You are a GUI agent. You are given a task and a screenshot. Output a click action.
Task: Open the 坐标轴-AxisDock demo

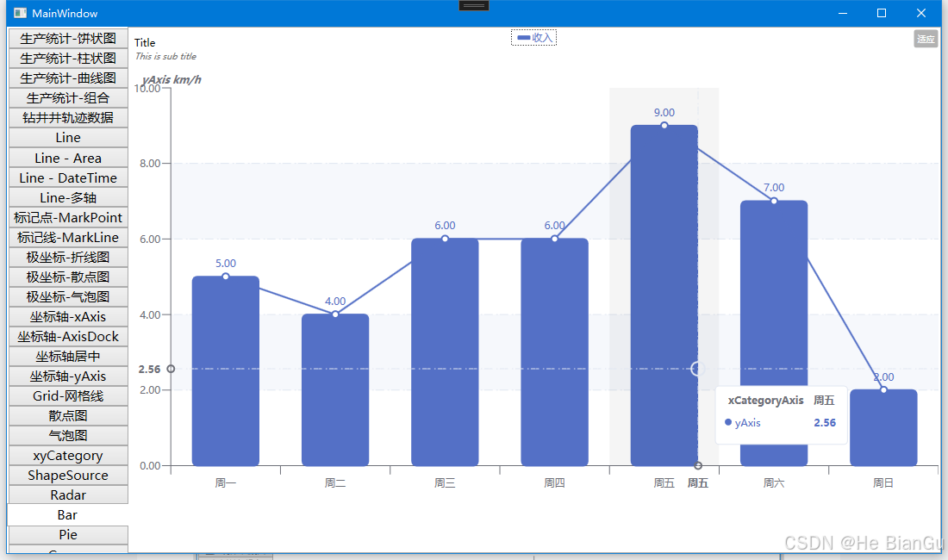(68, 337)
